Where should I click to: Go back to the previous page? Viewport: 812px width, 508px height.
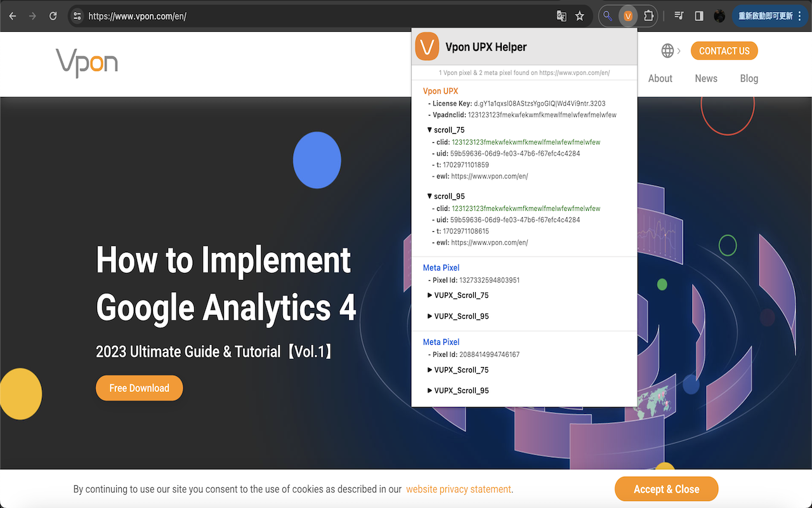(x=13, y=16)
